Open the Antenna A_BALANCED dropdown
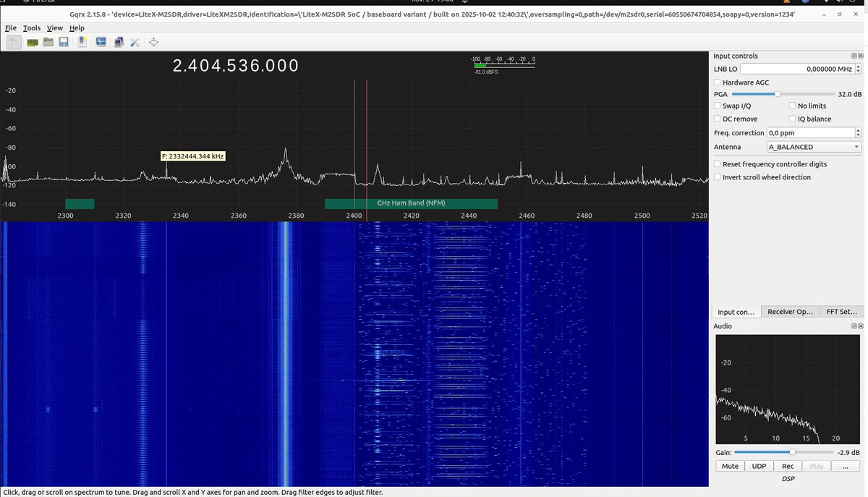Viewport: 868px width, 497px height. click(x=814, y=147)
